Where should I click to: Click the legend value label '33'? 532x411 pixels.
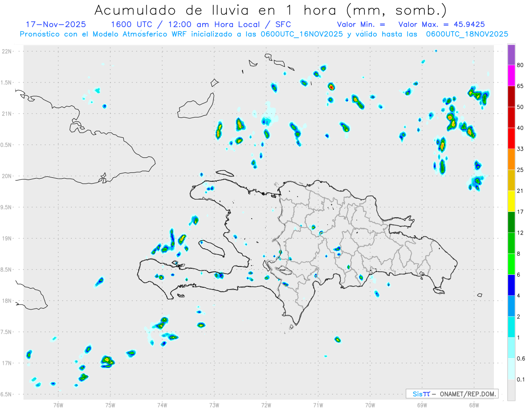[x=520, y=149]
